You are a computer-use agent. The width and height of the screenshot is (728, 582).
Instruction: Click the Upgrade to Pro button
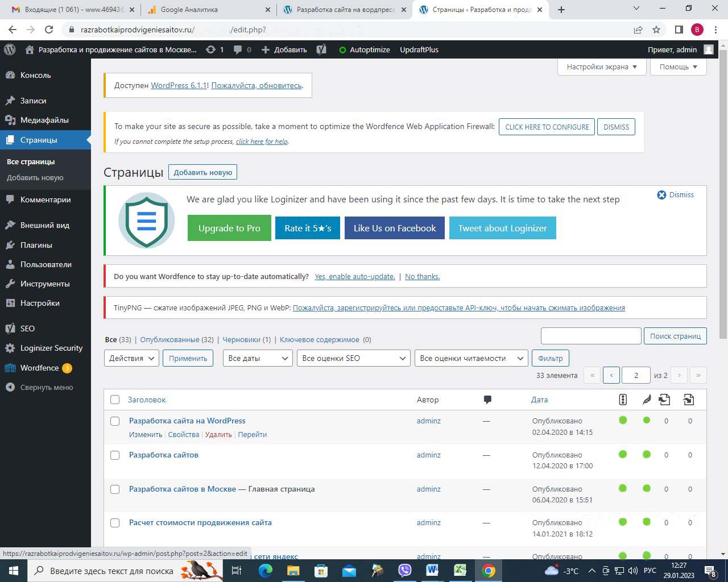(229, 228)
